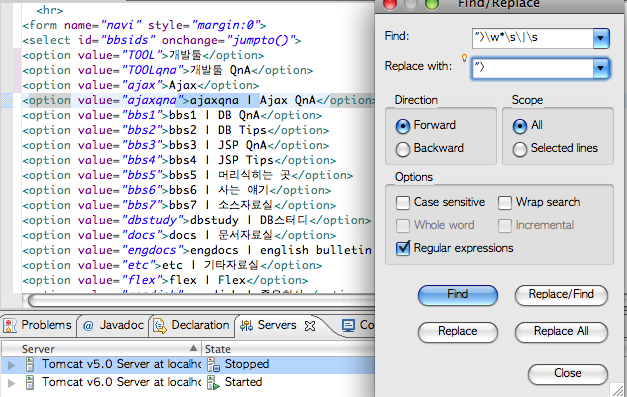Click the Find button
Screen dimensions: 627x397
coord(458,295)
